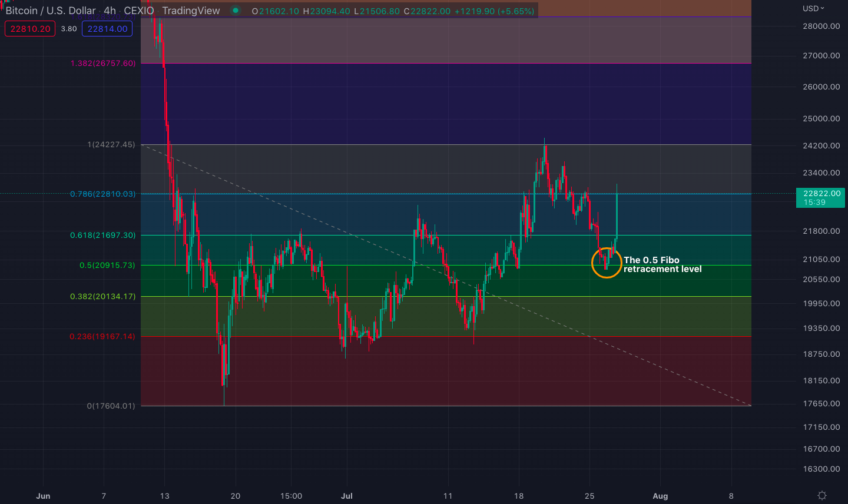The height and width of the screenshot is (504, 848).
Task: Click the 0.5(20915.73) Fibonacci level label
Action: pyautogui.click(x=107, y=265)
